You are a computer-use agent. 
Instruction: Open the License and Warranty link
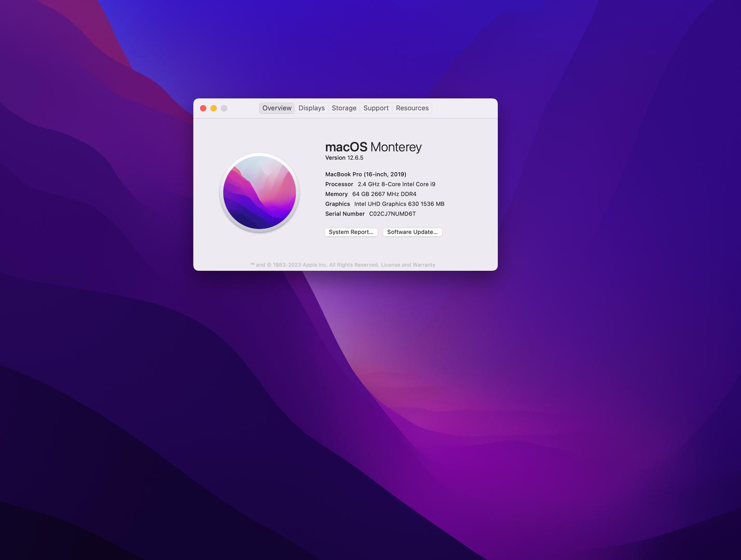click(x=408, y=265)
